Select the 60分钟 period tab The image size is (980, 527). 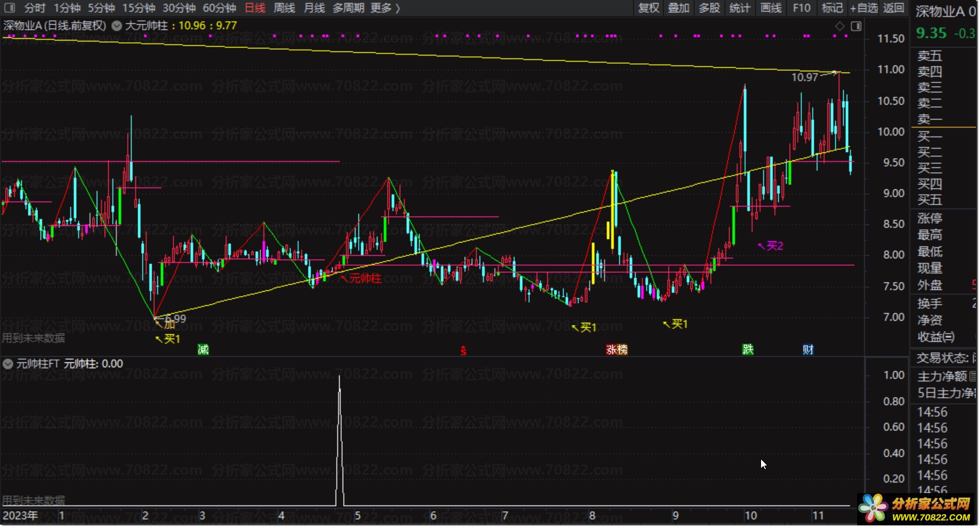[219, 8]
